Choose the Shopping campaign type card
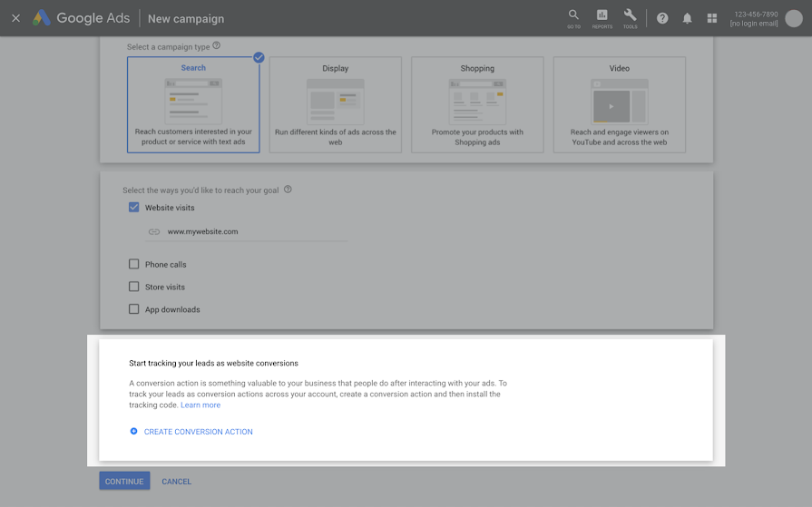Viewport: 812px width, 507px height. (x=477, y=104)
